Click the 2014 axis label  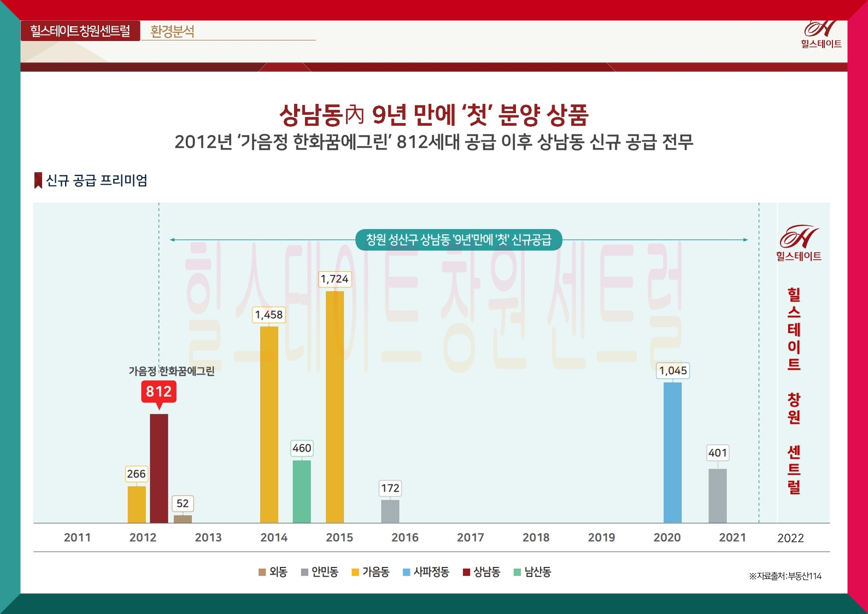[274, 537]
